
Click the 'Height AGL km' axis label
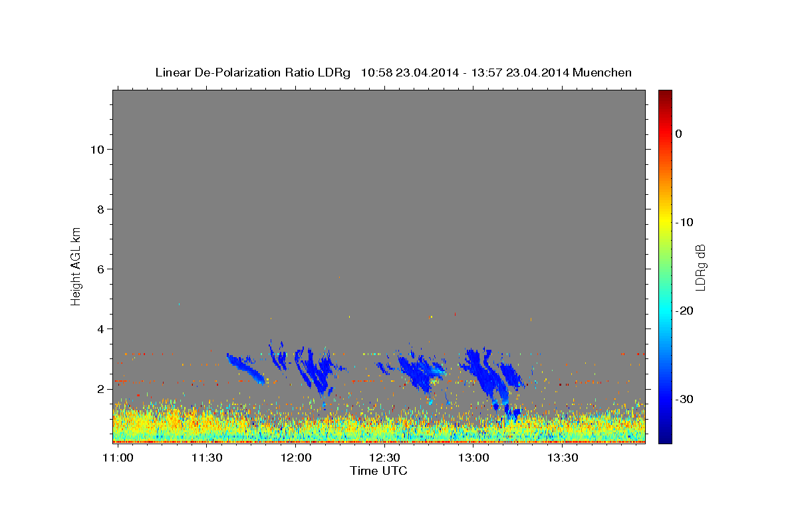76,266
